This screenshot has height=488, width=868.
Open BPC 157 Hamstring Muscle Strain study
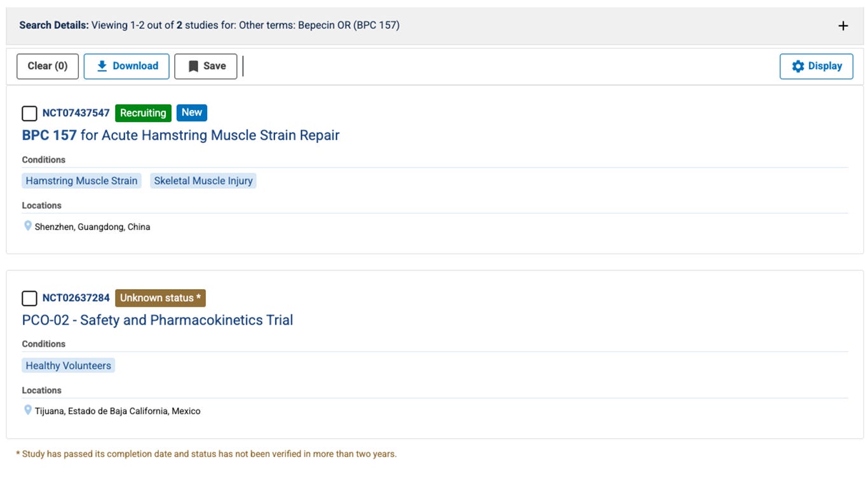(181, 135)
